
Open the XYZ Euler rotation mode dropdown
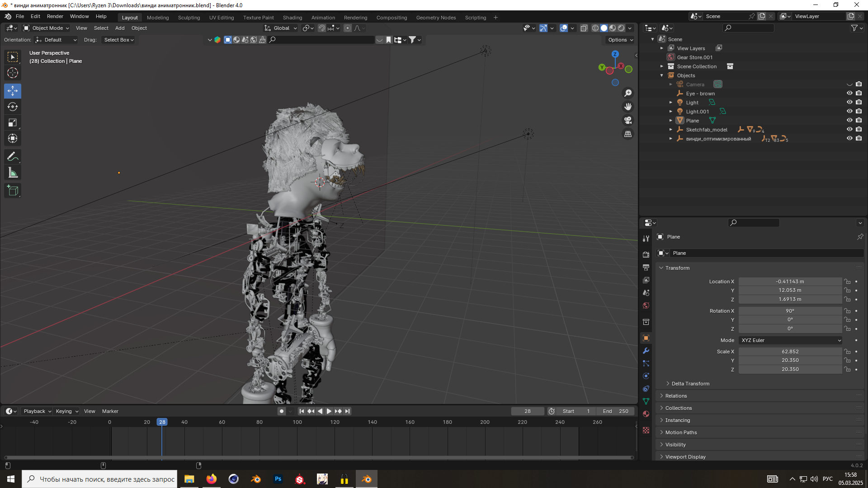tap(790, 340)
